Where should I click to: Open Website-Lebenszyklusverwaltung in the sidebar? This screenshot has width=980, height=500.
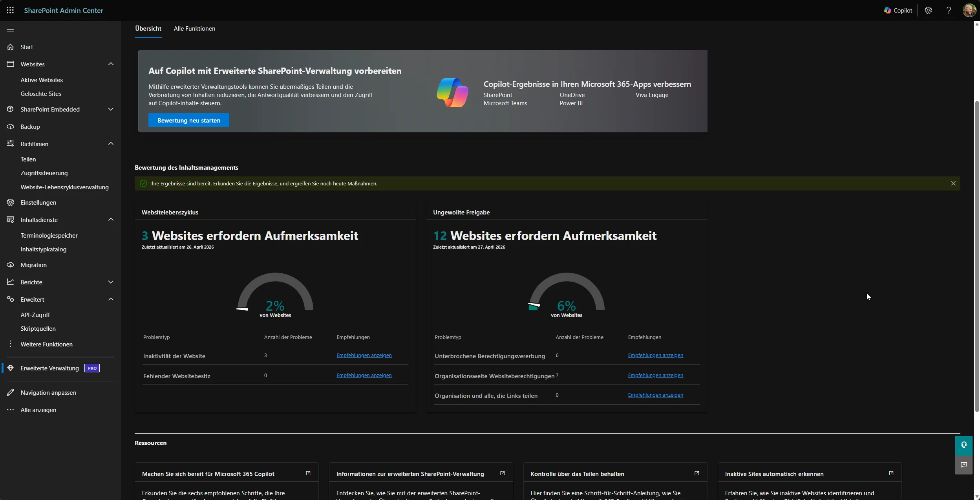[64, 187]
